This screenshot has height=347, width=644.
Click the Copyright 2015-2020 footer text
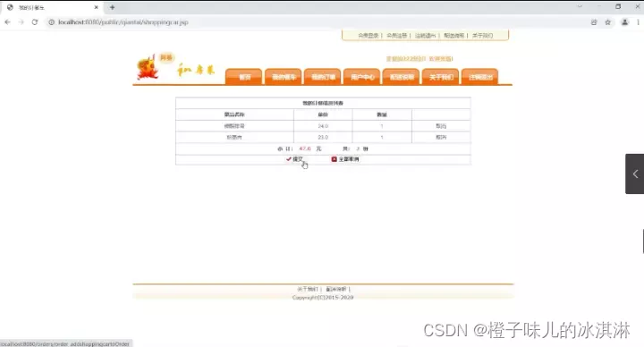(323, 297)
